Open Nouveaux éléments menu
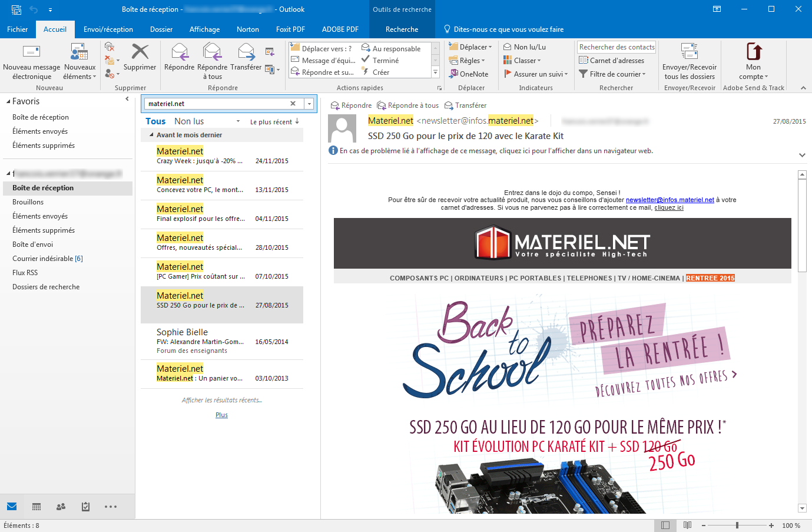 [x=79, y=61]
